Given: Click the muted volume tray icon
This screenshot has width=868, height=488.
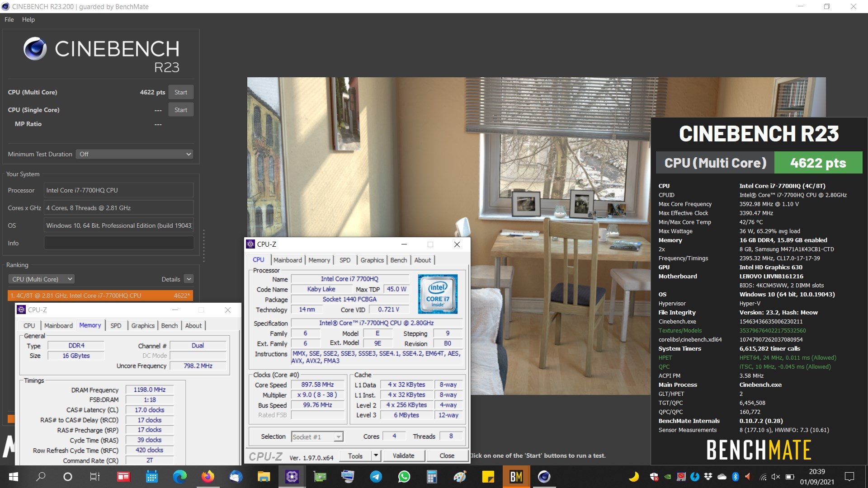Looking at the screenshot, I should click(x=776, y=477).
